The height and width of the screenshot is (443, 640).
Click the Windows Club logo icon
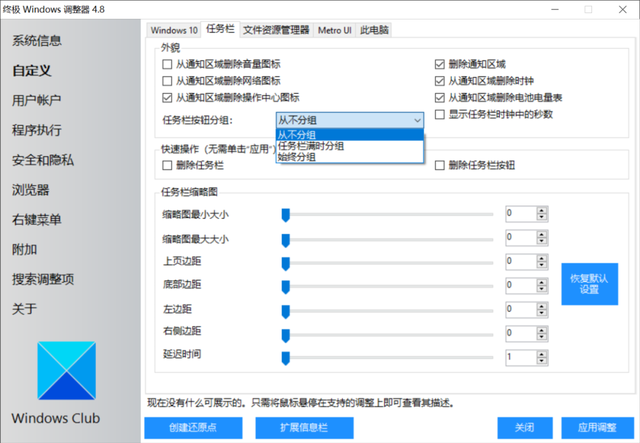67,370
